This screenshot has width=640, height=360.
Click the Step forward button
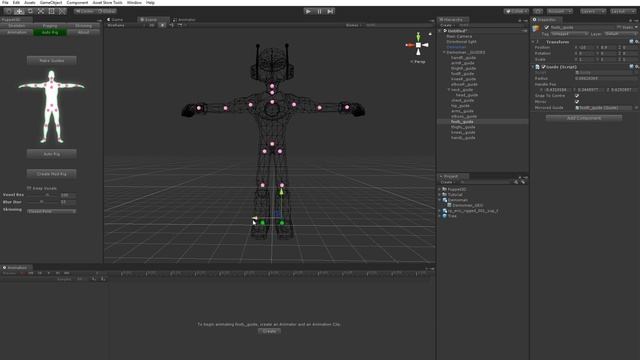click(330, 11)
